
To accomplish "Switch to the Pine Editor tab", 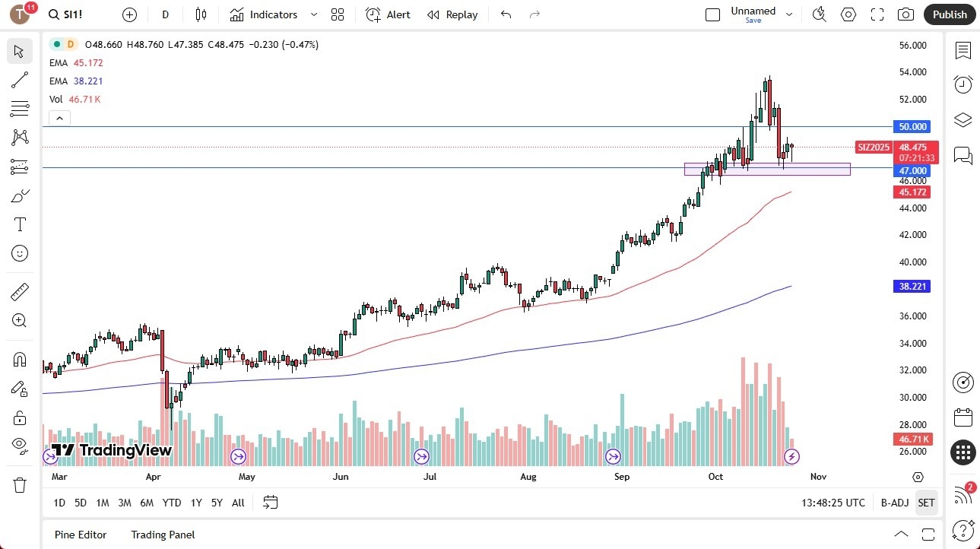I will pyautogui.click(x=80, y=535).
